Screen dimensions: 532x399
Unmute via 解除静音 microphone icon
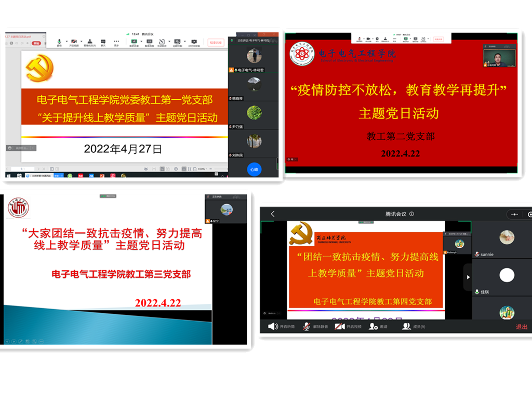coord(307,326)
